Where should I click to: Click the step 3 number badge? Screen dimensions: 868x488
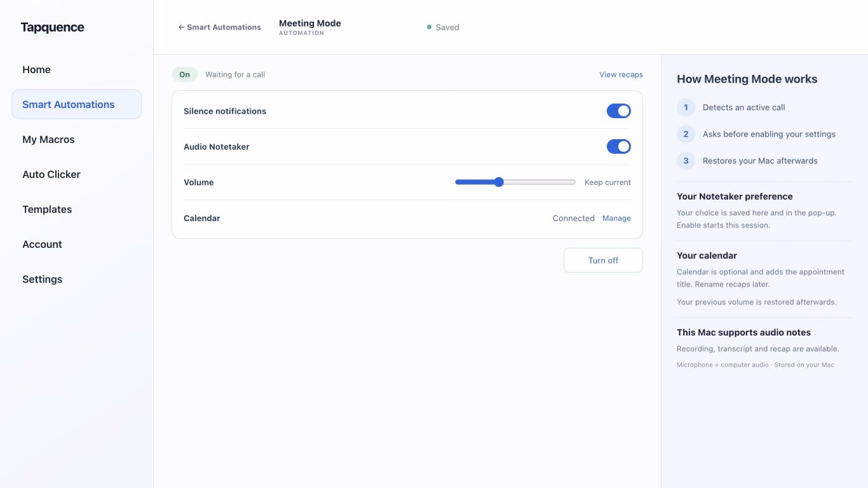click(x=686, y=161)
